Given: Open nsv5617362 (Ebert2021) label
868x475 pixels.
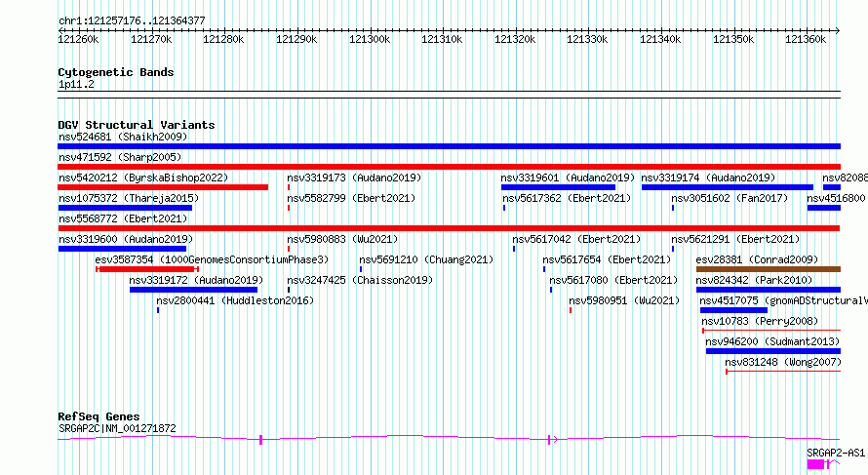Looking at the screenshot, I should (567, 198).
